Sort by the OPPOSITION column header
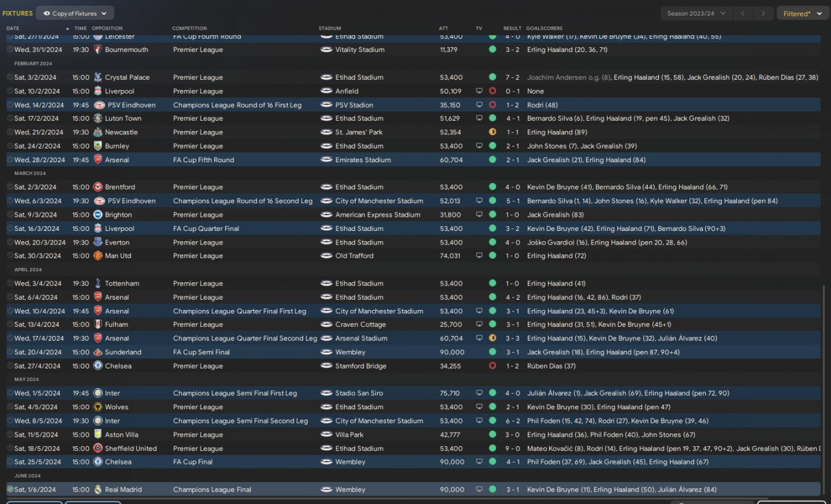This screenshot has width=831, height=504. pos(107,29)
